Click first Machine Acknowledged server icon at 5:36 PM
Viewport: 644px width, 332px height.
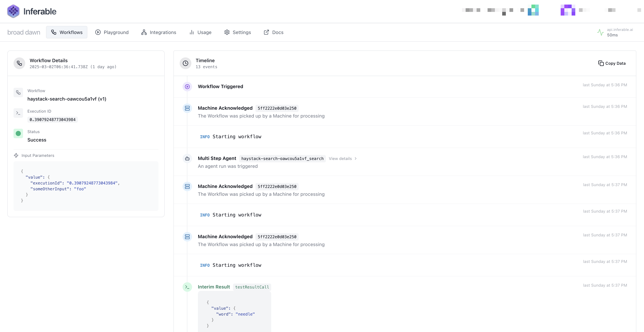click(x=187, y=108)
